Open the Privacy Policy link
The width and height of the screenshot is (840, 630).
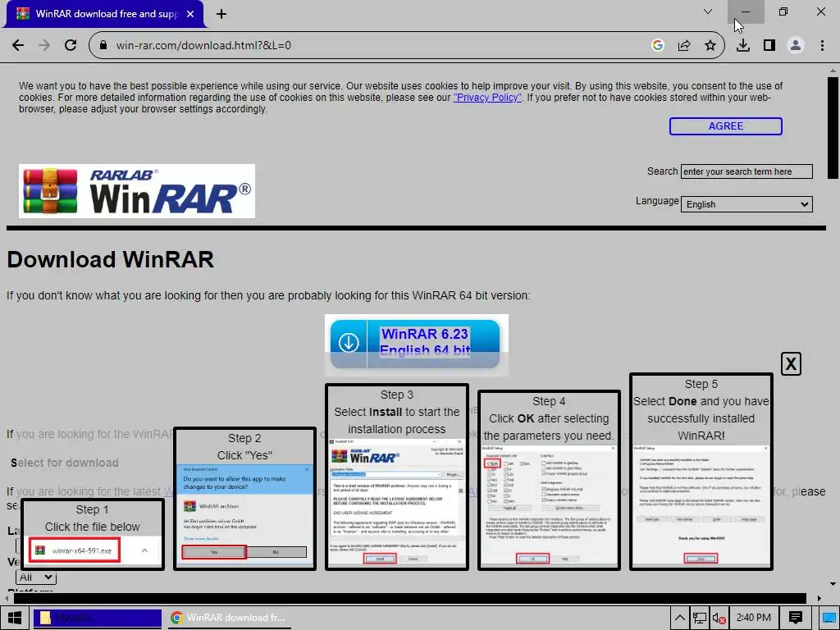(487, 98)
